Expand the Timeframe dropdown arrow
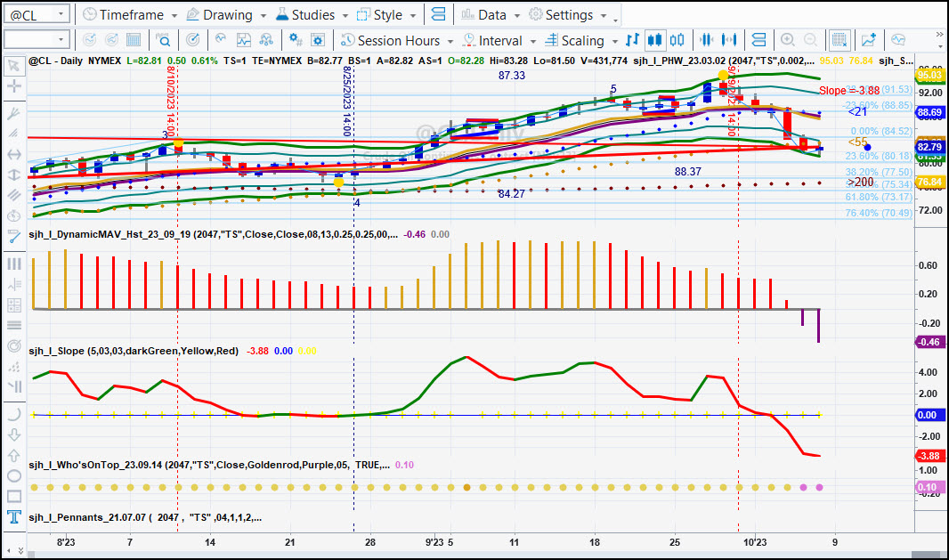 [x=174, y=15]
